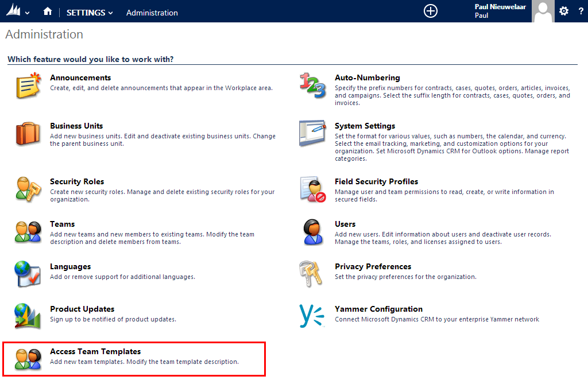The image size is (588, 380).
Task: Click the Announcements notepad icon
Action: coord(28,86)
